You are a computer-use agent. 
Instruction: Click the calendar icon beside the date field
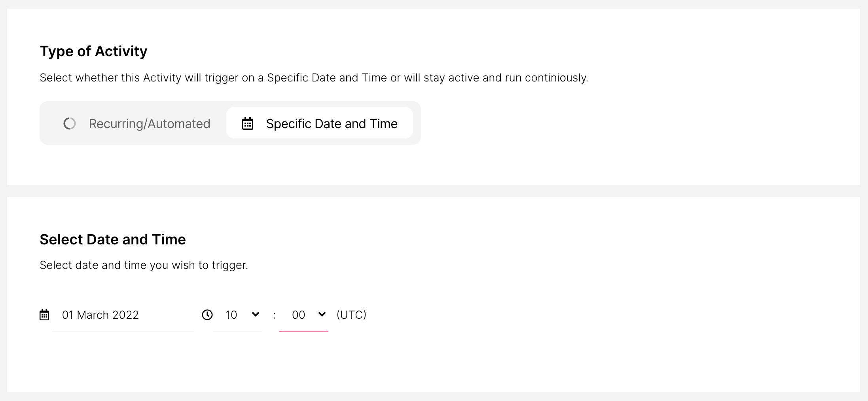pyautogui.click(x=44, y=315)
